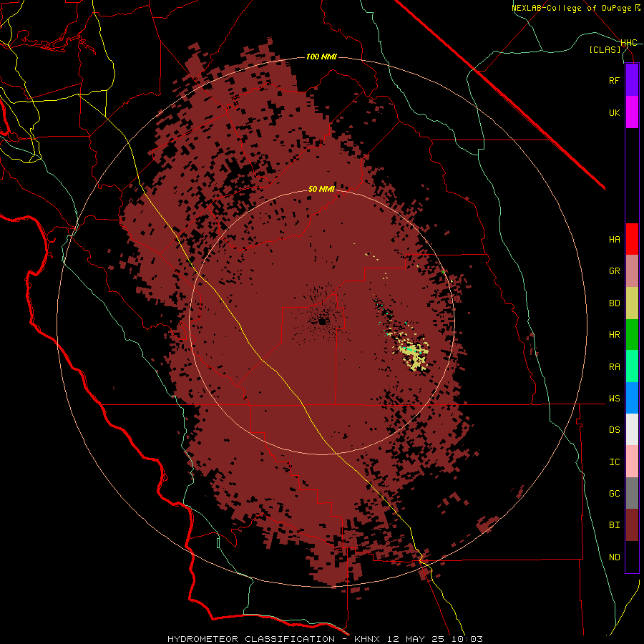Image resolution: width=644 pixels, height=644 pixels.
Task: Click the HA legend label
Action: (614, 239)
